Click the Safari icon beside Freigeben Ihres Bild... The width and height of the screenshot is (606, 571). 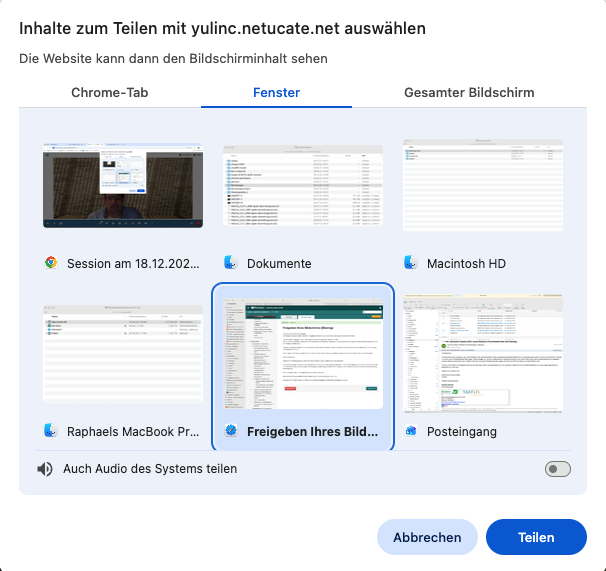(231, 431)
